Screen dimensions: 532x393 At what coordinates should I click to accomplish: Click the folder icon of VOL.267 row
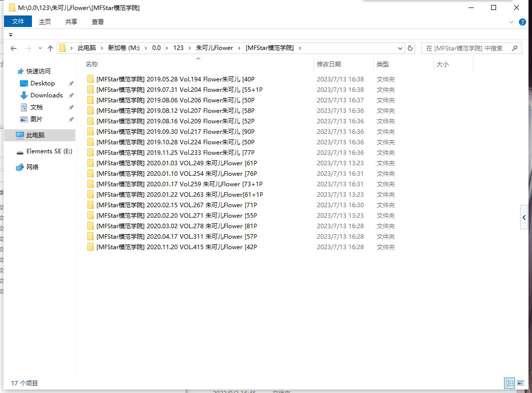coord(90,205)
